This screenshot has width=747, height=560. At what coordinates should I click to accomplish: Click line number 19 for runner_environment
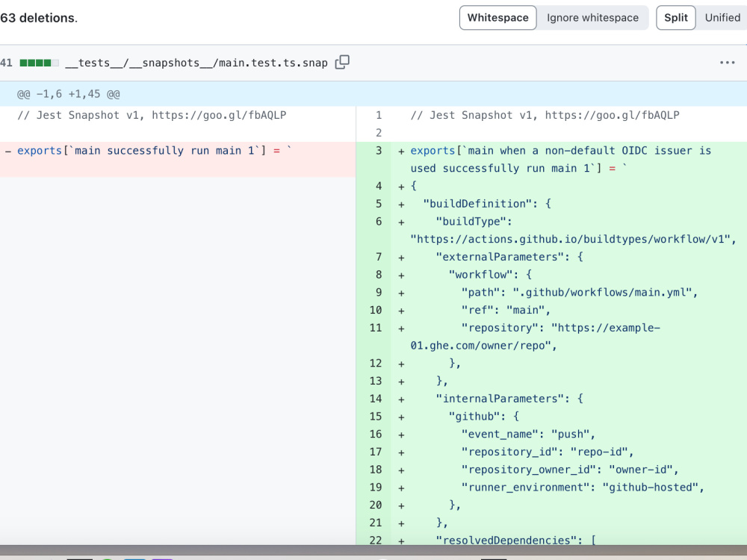pyautogui.click(x=376, y=487)
